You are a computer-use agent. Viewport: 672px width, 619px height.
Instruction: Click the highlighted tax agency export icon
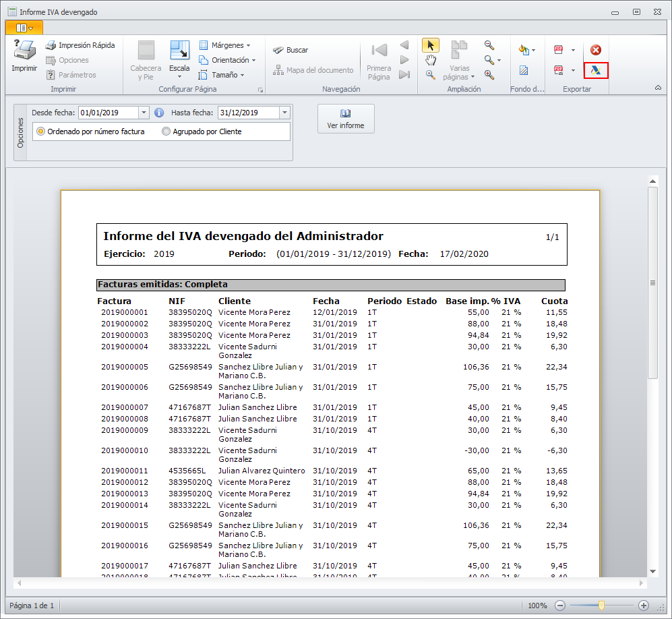pos(596,70)
